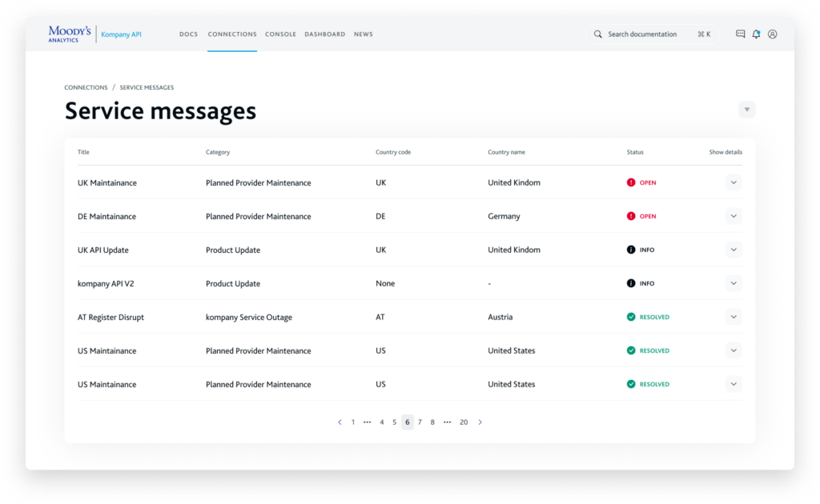Expand the kompany API V2 row details
The width and height of the screenshot is (820, 504).
pos(734,283)
